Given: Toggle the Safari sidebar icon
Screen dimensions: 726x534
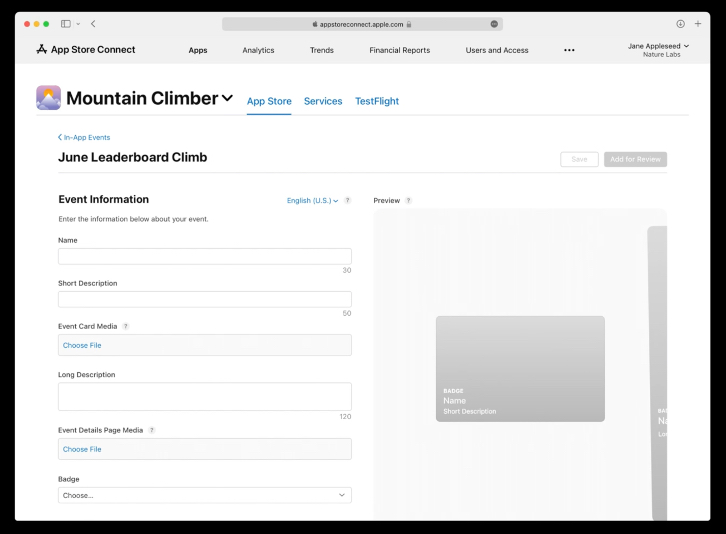Looking at the screenshot, I should coord(66,24).
